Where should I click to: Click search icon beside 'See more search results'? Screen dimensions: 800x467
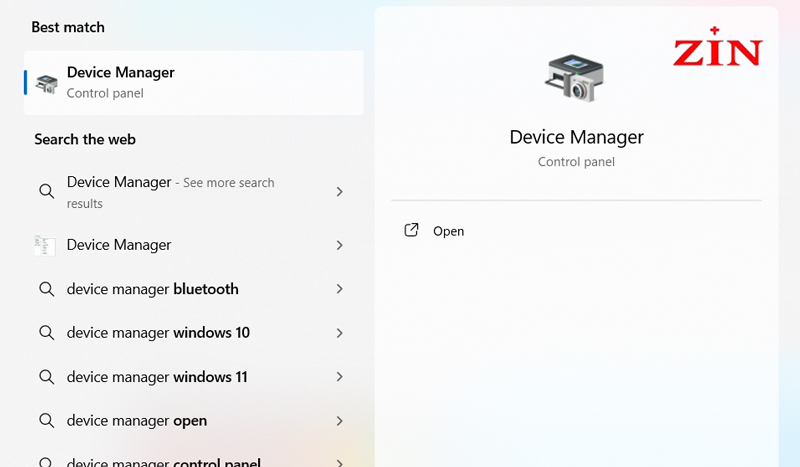pos(46,191)
